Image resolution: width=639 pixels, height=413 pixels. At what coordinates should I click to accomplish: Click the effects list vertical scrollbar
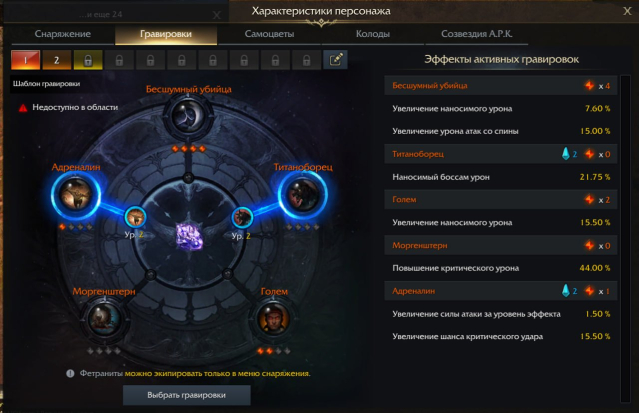tap(625, 239)
